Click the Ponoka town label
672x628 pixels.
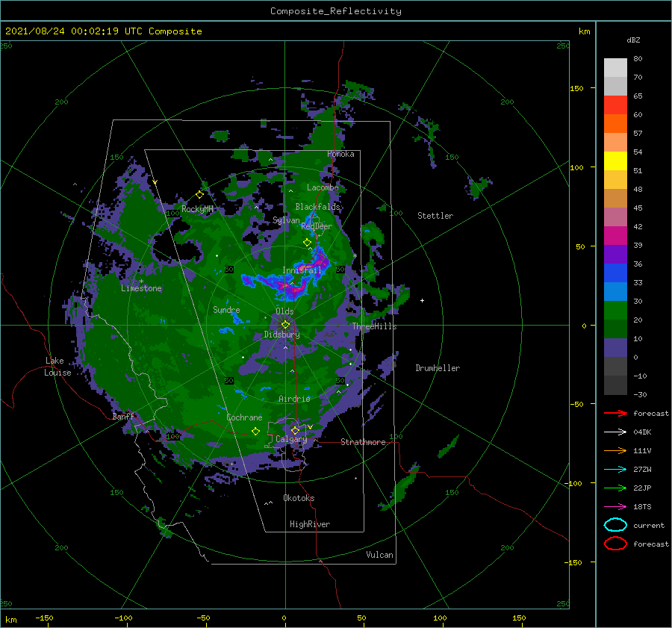tap(340, 154)
